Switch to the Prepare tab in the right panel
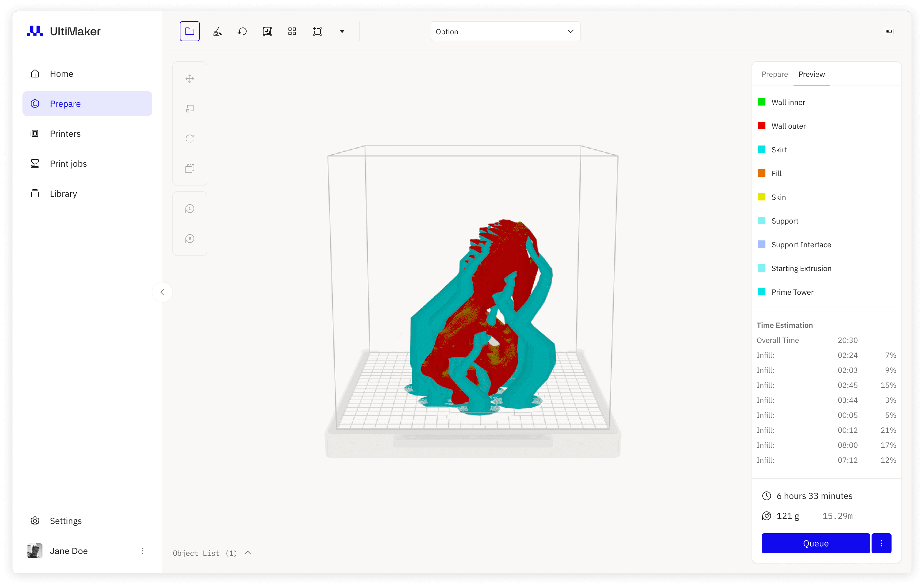Viewport: 924px width, 587px height. pyautogui.click(x=774, y=74)
